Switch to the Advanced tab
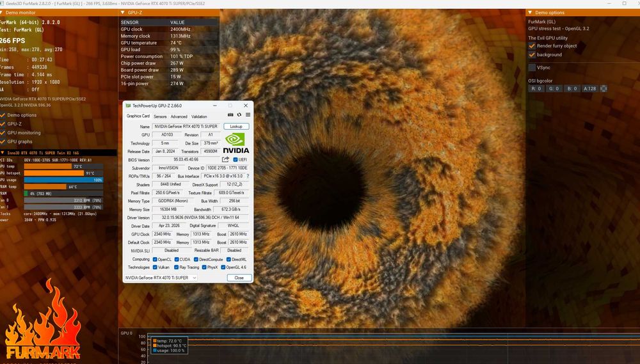Screen dimensions: 640x364 point(179,116)
